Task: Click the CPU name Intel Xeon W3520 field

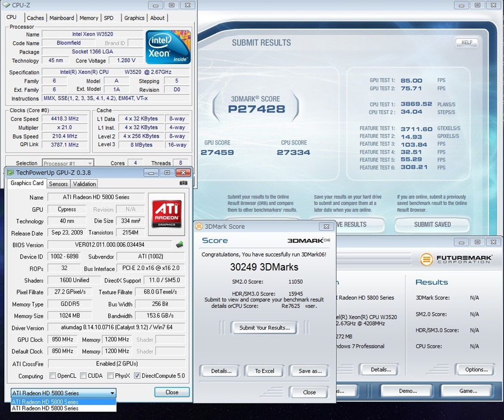Action: (x=92, y=34)
